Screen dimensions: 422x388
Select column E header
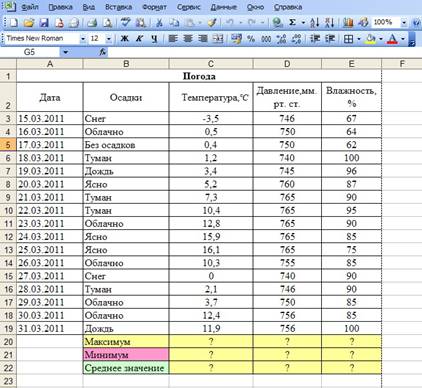click(351, 64)
